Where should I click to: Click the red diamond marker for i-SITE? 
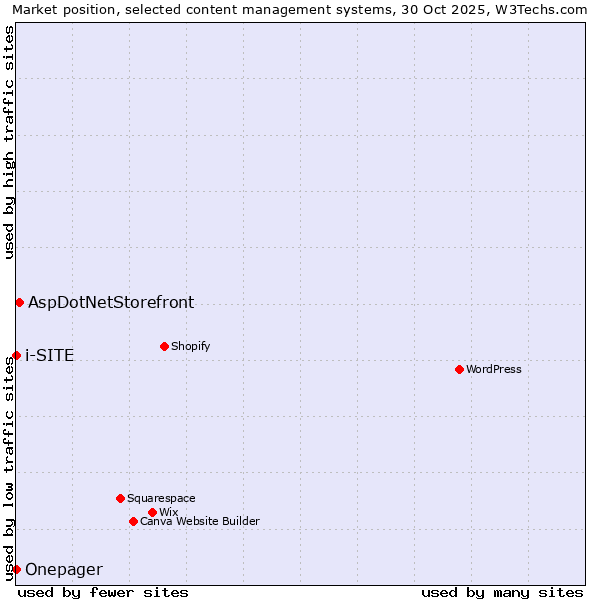click(x=16, y=355)
